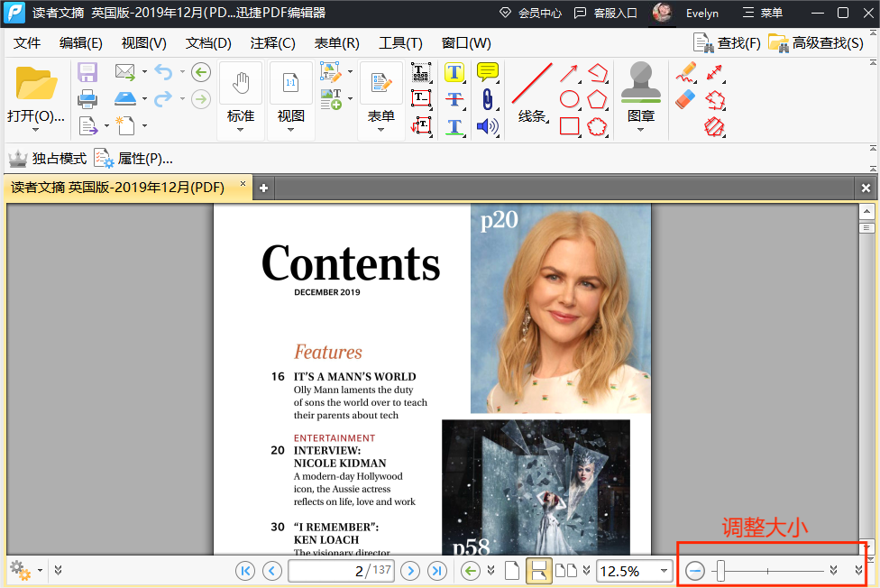Expand the 视图 zoom dropdown
880x588 pixels.
click(x=290, y=130)
